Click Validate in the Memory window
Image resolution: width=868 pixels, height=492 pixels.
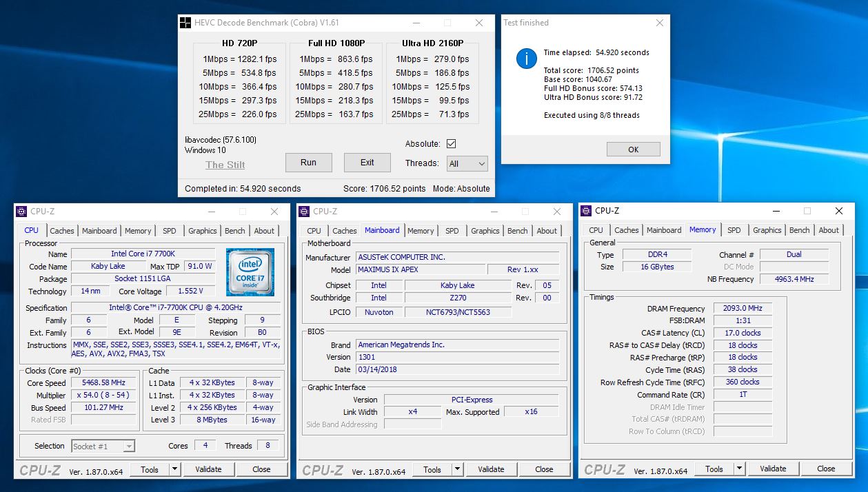tap(773, 469)
